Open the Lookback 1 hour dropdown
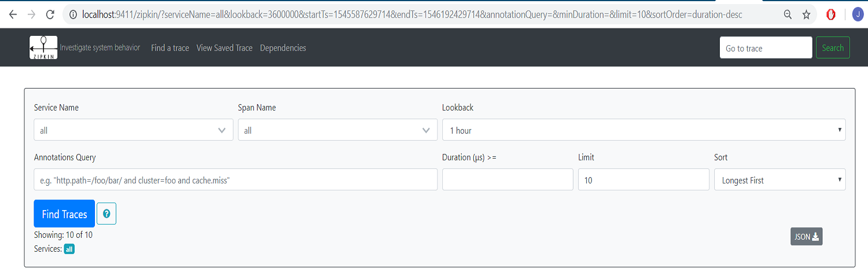The height and width of the screenshot is (272, 868). pyautogui.click(x=643, y=130)
